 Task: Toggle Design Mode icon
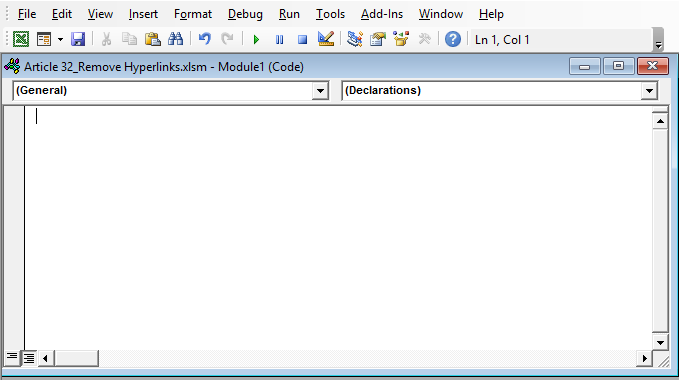click(x=326, y=39)
